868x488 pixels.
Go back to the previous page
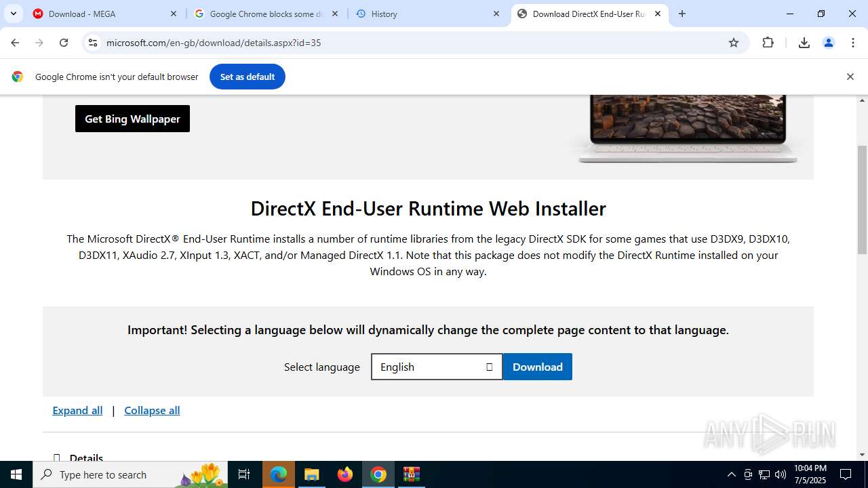(x=15, y=43)
